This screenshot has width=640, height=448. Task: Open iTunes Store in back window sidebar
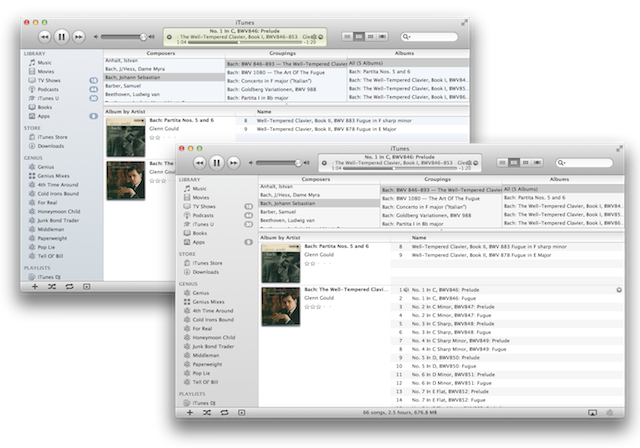(52, 137)
